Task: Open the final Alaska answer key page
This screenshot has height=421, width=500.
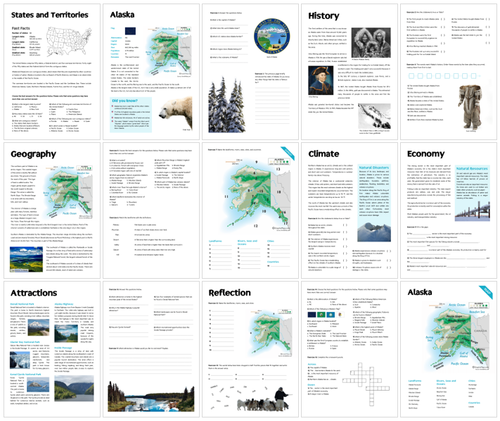Action: tap(448, 349)
